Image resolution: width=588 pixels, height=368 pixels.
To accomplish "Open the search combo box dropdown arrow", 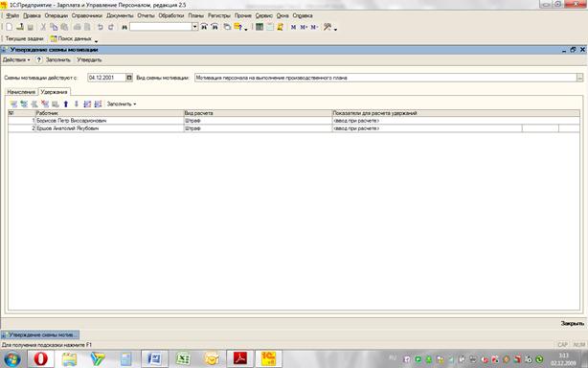I will 194,27.
